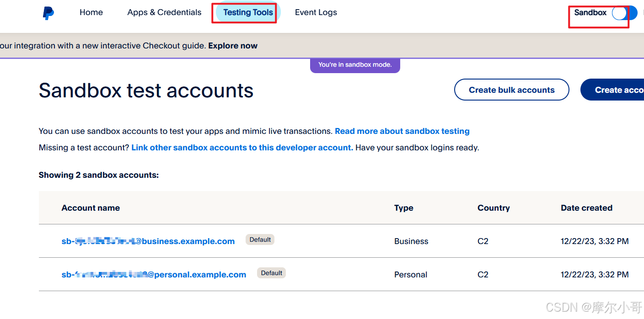The image size is (644, 319).
Task: Click Default badge on personal account row
Action: tap(271, 273)
